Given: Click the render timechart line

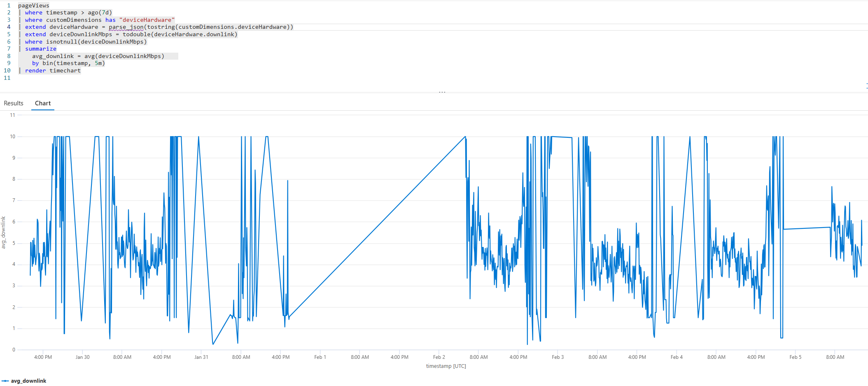Looking at the screenshot, I should click(x=53, y=71).
